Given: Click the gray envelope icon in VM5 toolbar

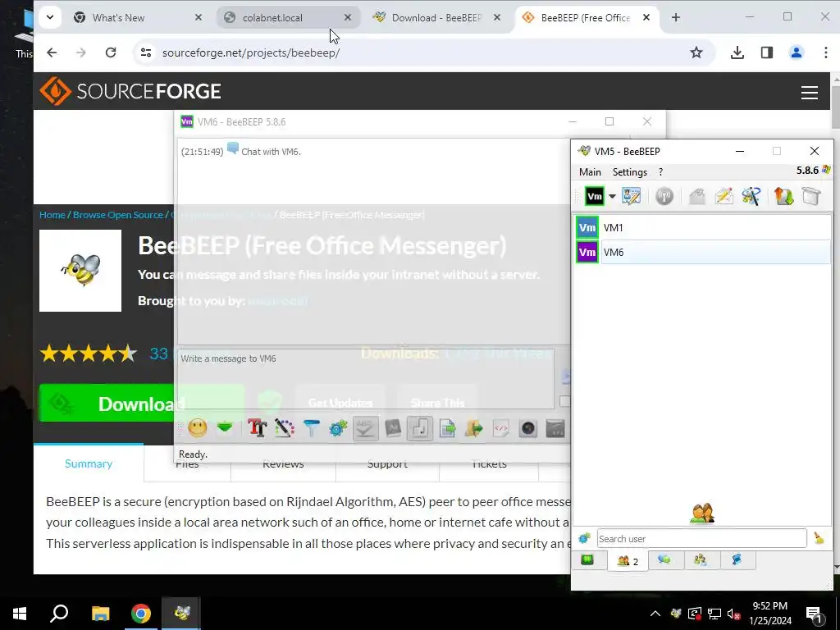Looking at the screenshot, I should (697, 196).
